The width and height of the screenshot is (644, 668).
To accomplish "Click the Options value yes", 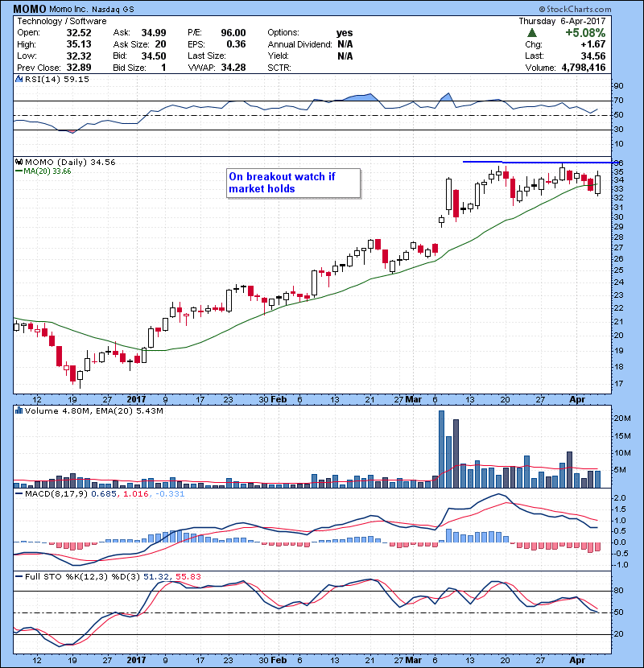I will pyautogui.click(x=345, y=33).
